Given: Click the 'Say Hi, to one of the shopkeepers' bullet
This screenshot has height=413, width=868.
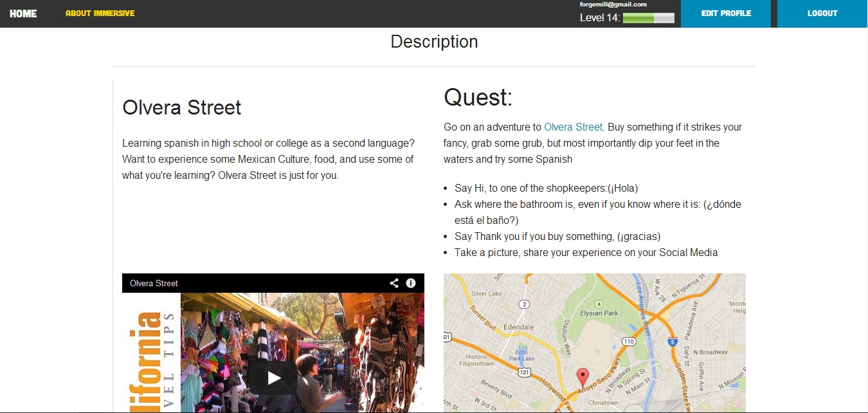Looking at the screenshot, I should [546, 188].
